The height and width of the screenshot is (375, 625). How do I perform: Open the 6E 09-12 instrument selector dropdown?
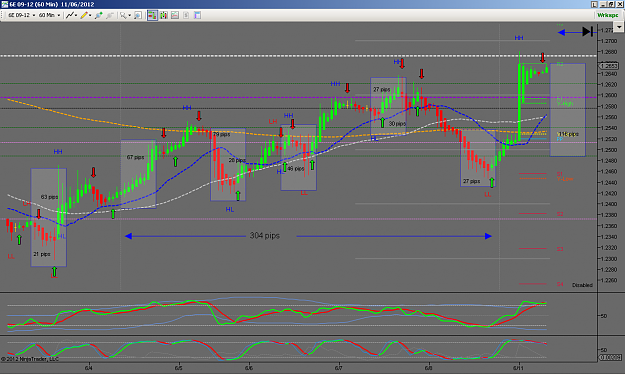[22, 15]
